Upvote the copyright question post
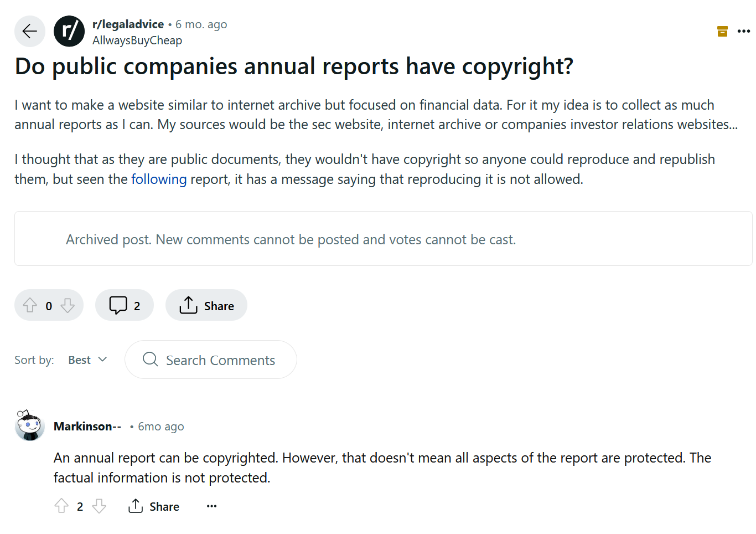This screenshot has height=534, width=756. (30, 305)
